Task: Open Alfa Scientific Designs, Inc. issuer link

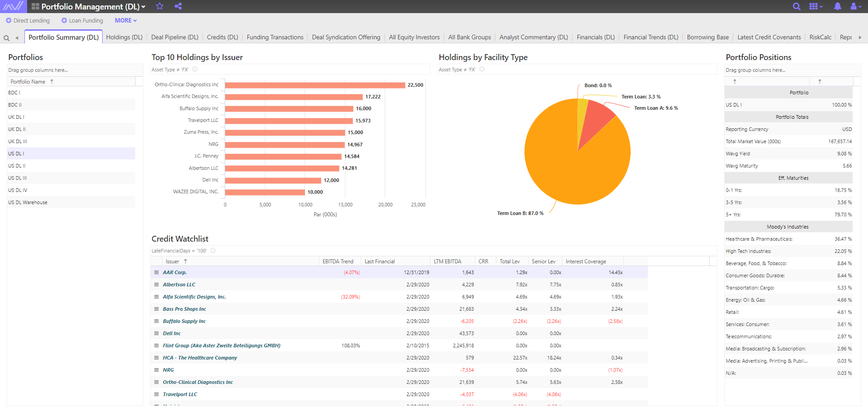Action: coord(194,297)
